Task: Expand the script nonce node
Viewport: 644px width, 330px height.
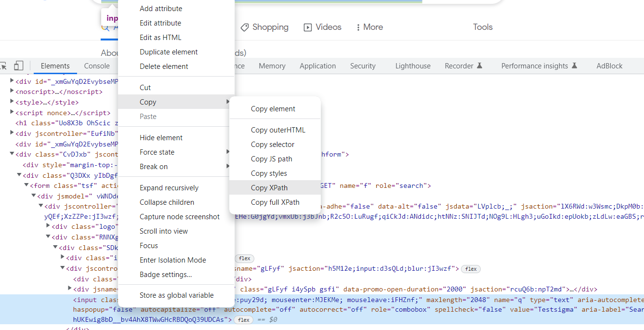Action: coord(12,113)
